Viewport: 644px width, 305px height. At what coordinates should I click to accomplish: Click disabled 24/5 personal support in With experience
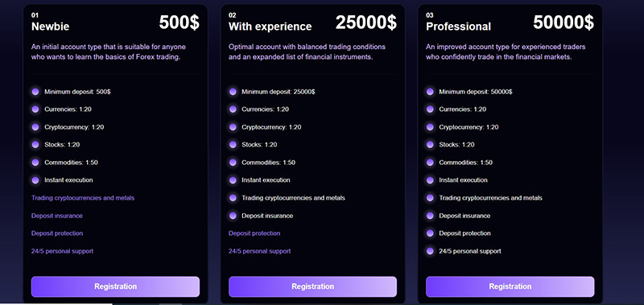(x=259, y=251)
